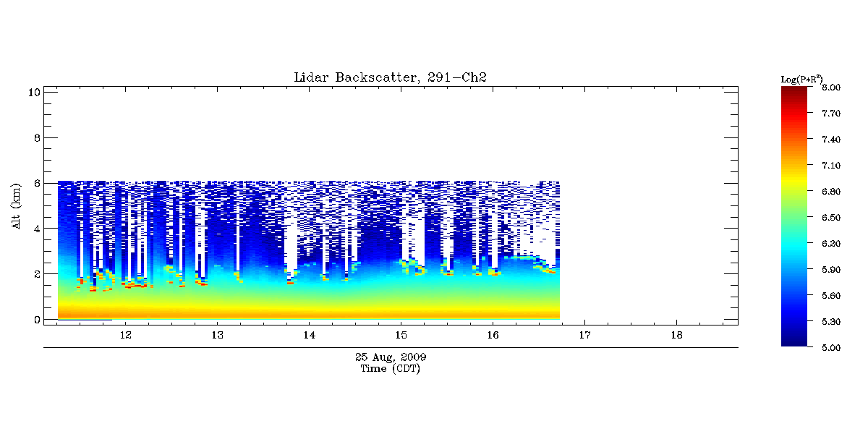Click the colorbar value 5.30
The width and height of the screenshot is (868, 434).
830,322
